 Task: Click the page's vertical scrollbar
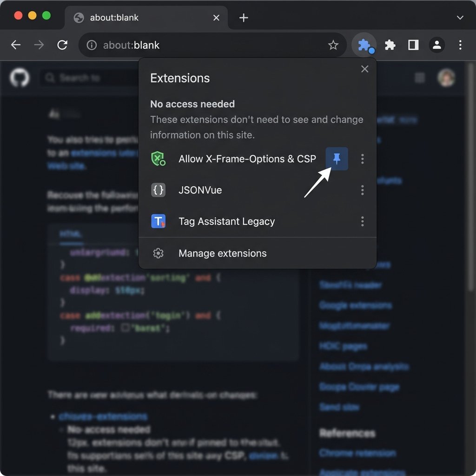coord(470,176)
